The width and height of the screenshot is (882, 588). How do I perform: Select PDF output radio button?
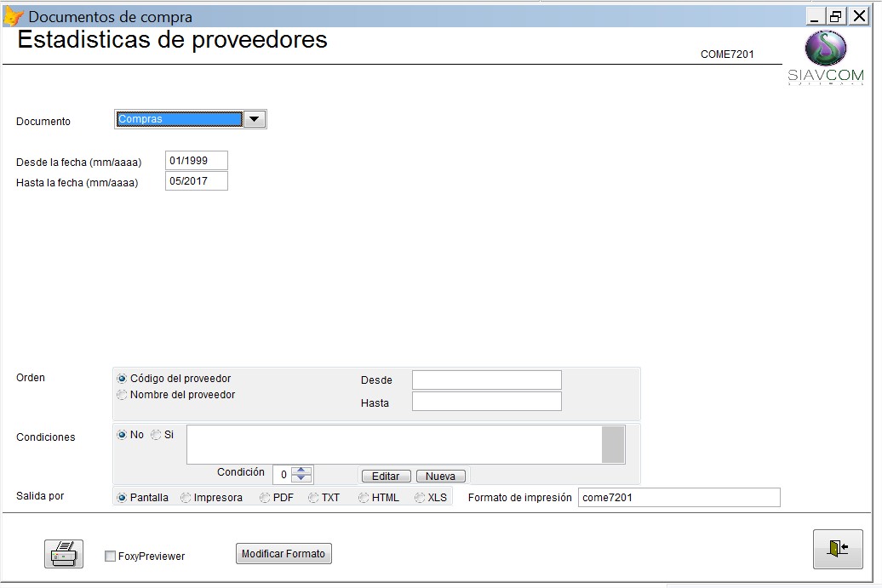[x=265, y=498]
